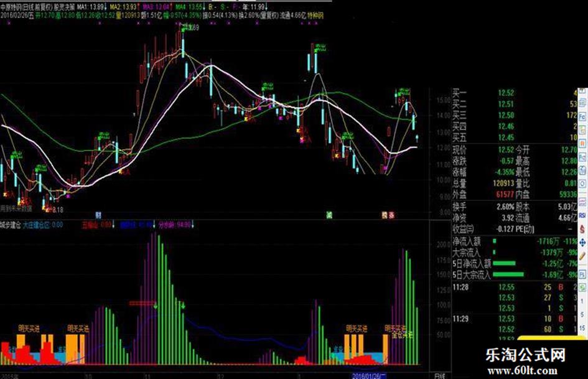Click the 买四 bid price 12.46
The image size is (588, 379).
[x=506, y=126]
